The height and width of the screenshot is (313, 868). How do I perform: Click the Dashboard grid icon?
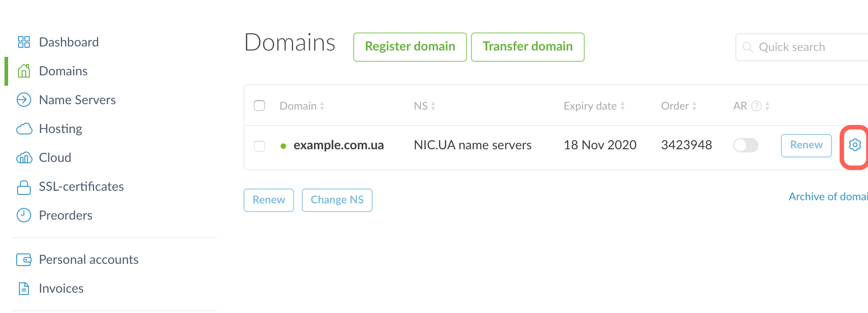[x=23, y=42]
